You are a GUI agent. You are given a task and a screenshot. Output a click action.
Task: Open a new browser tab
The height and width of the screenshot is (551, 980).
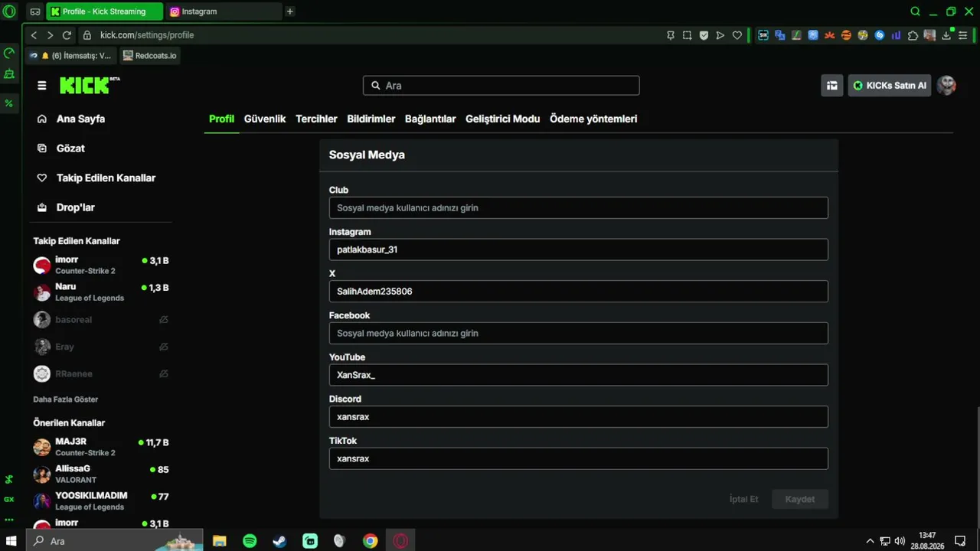click(289, 11)
